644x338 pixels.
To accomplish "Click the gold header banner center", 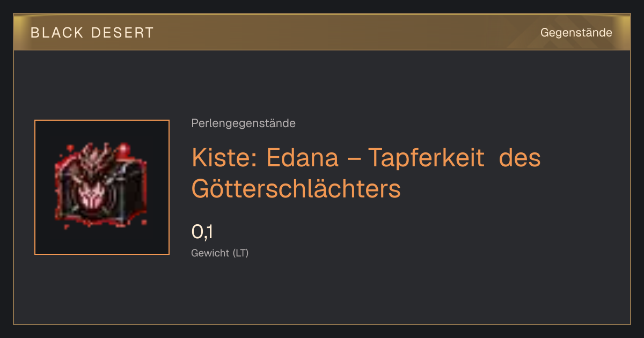I will point(322,33).
